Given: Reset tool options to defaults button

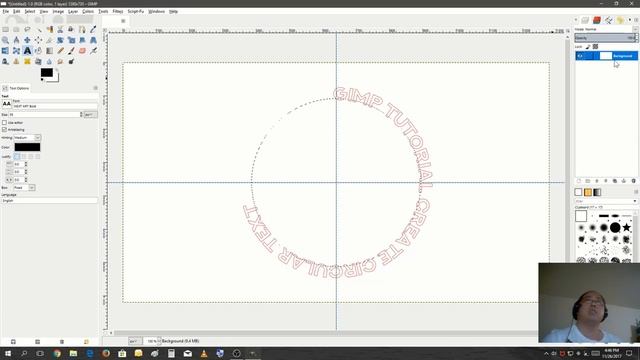Looking at the screenshot, I should tap(86, 342).
